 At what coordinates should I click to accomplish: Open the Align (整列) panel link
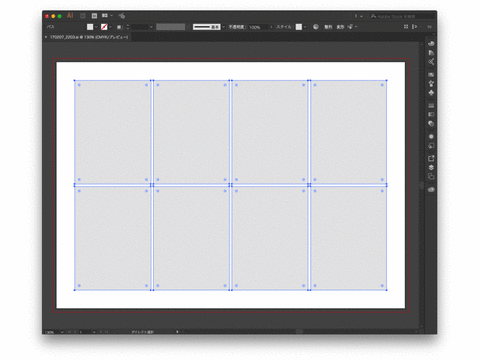click(328, 27)
